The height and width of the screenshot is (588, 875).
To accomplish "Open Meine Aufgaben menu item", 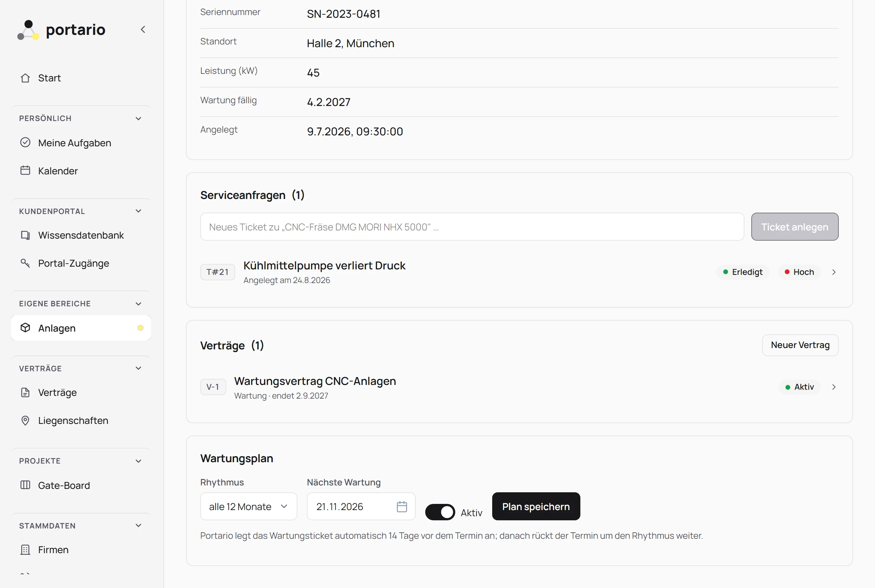I will coord(81,143).
